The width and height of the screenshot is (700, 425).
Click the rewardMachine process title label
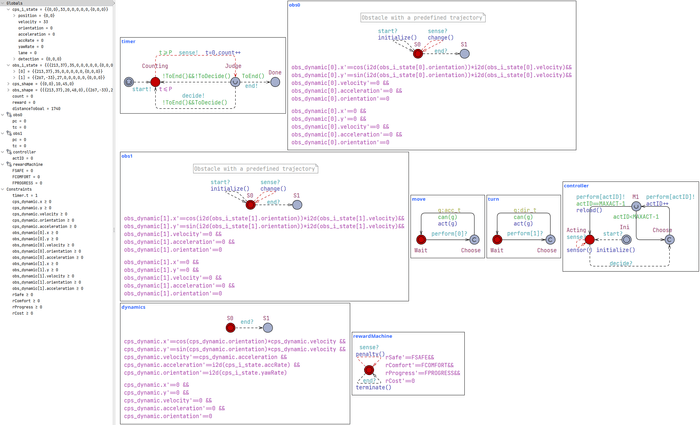[372, 336]
